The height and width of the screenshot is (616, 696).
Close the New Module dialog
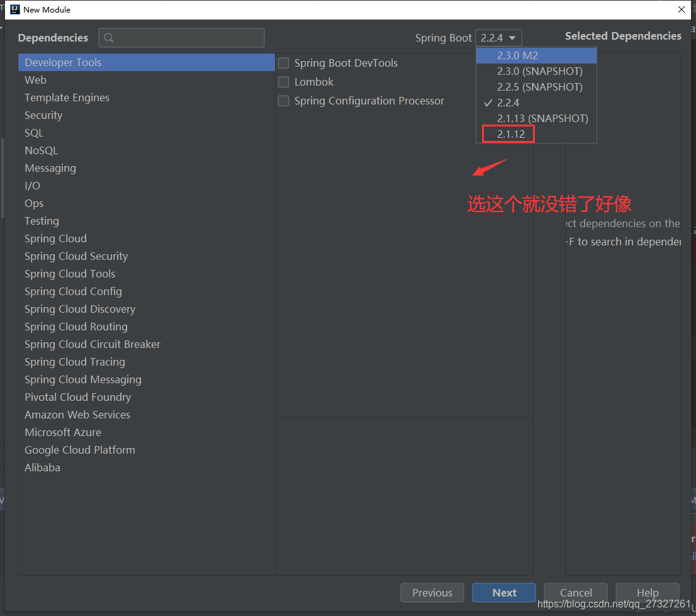[682, 9]
